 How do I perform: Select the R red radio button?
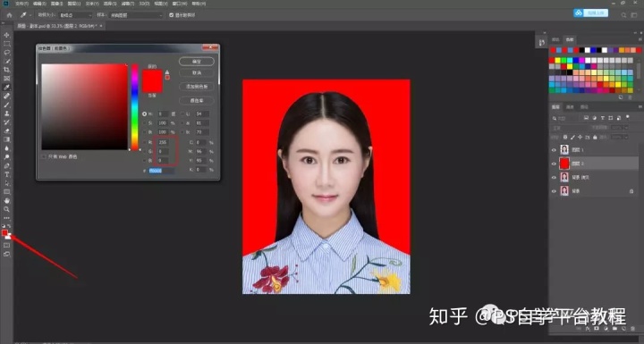point(145,142)
